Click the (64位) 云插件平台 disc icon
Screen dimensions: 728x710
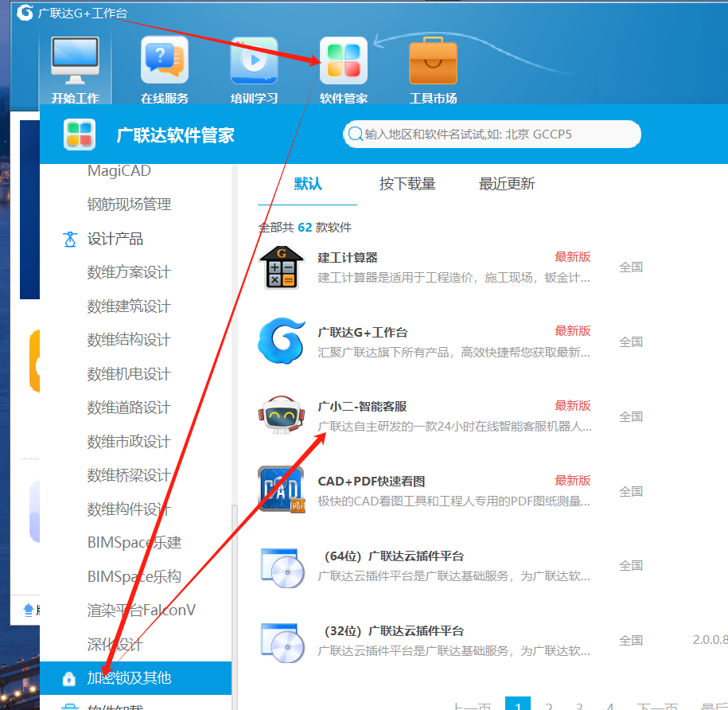coord(282,568)
